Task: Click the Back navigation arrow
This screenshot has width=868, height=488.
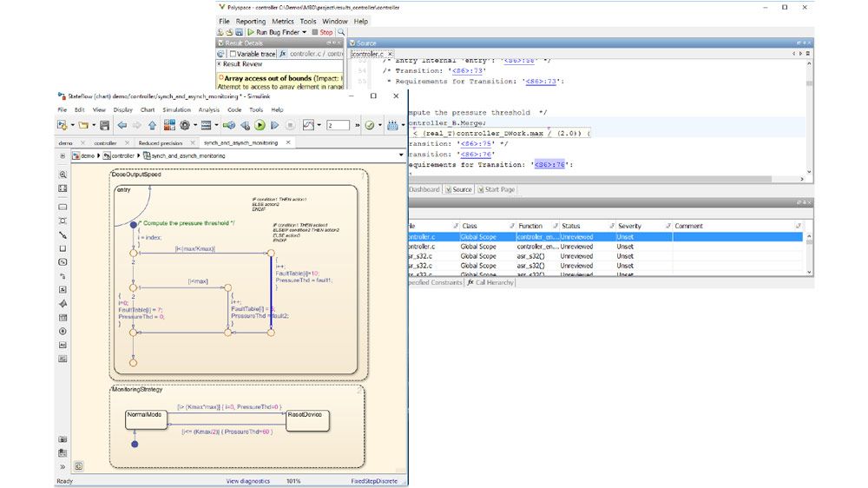Action: coord(122,126)
